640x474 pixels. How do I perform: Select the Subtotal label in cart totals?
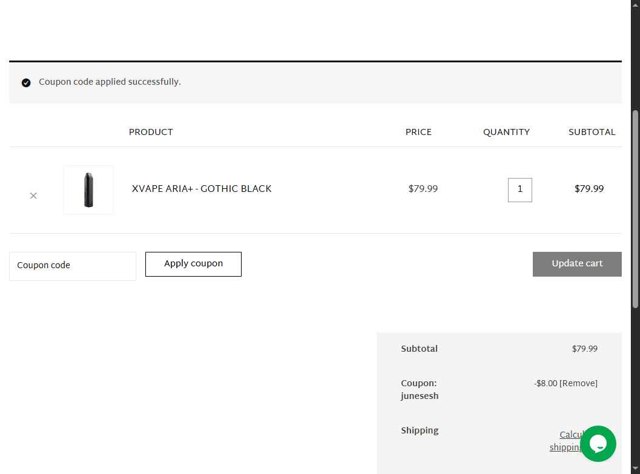pyautogui.click(x=419, y=349)
